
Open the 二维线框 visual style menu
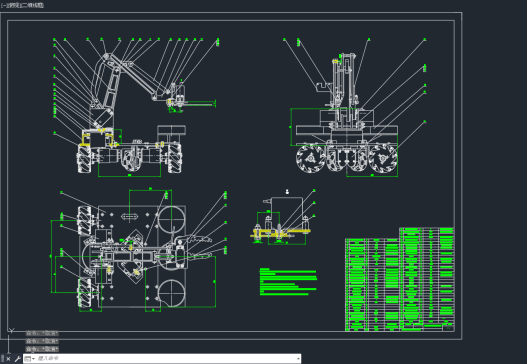(x=32, y=5)
